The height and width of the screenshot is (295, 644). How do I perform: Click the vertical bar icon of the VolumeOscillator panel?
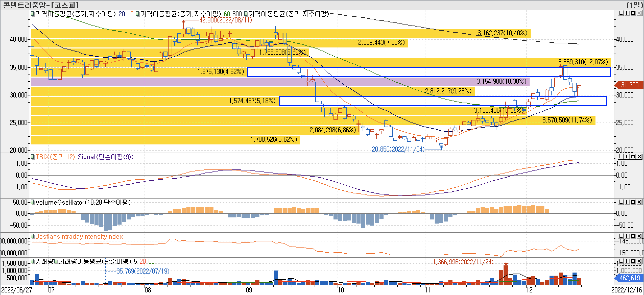pyautogui.click(x=627, y=202)
